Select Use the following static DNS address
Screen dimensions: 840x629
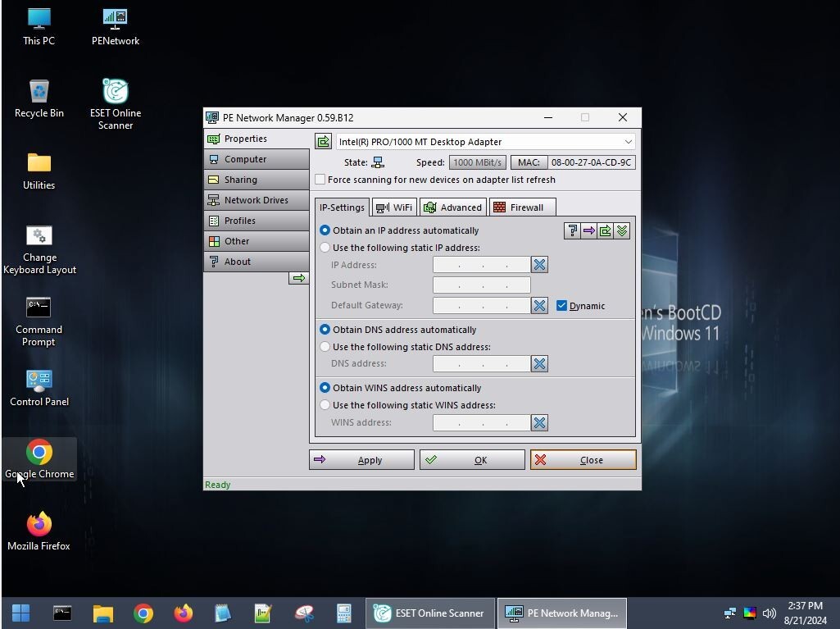(x=325, y=347)
